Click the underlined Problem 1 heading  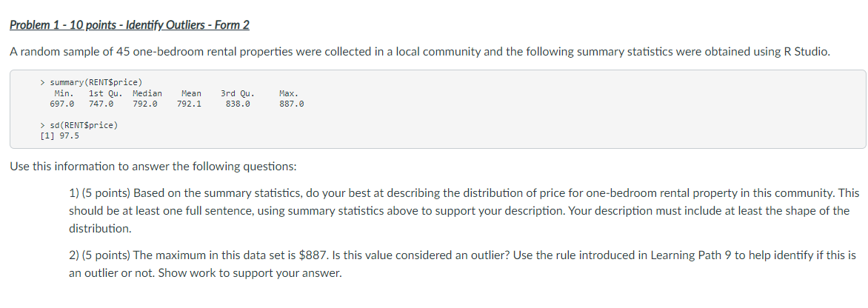130,25
